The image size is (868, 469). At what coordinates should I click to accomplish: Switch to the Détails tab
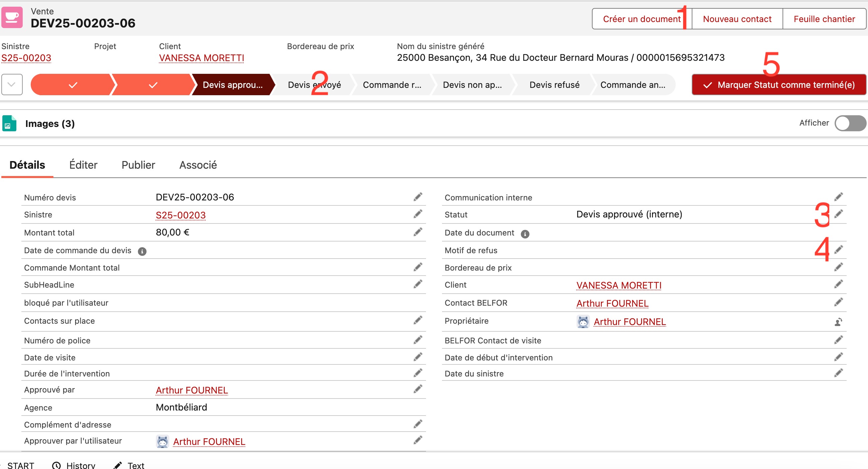27,165
